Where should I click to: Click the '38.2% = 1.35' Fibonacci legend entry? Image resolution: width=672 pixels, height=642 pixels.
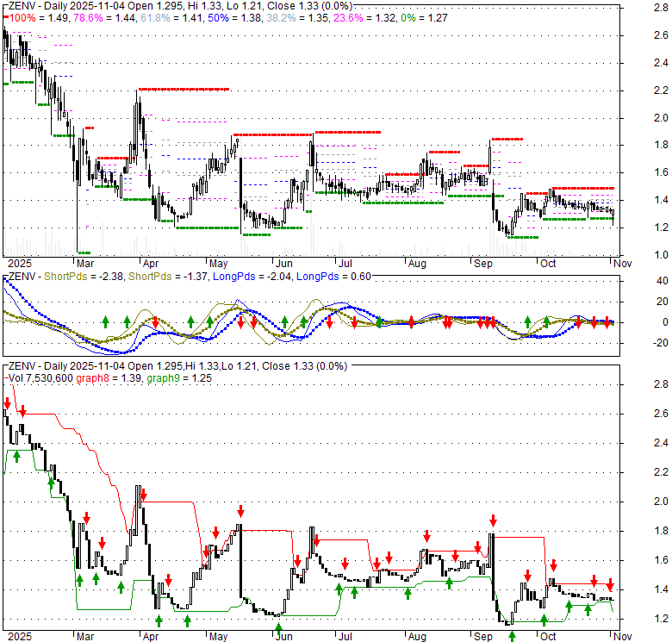[297, 18]
